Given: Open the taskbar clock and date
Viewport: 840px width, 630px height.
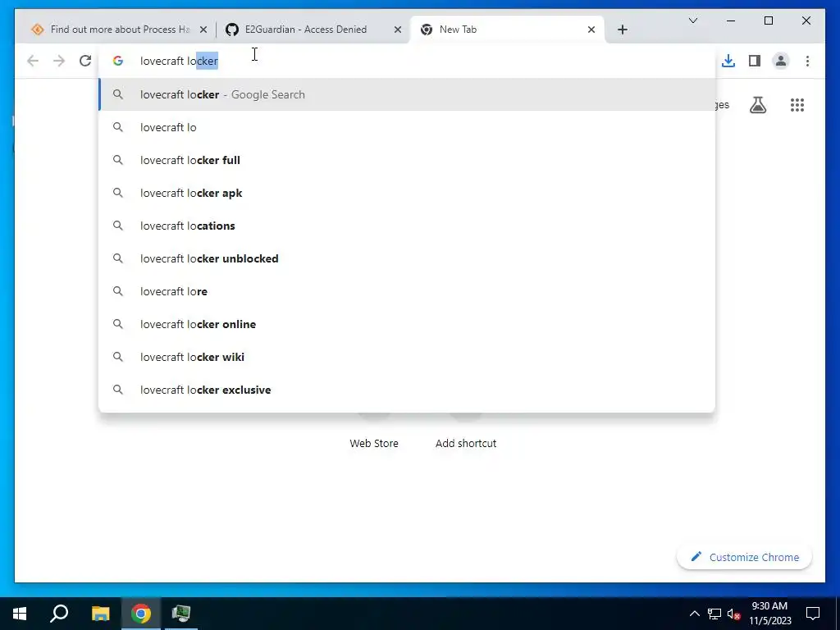Looking at the screenshot, I should pyautogui.click(x=769, y=614).
